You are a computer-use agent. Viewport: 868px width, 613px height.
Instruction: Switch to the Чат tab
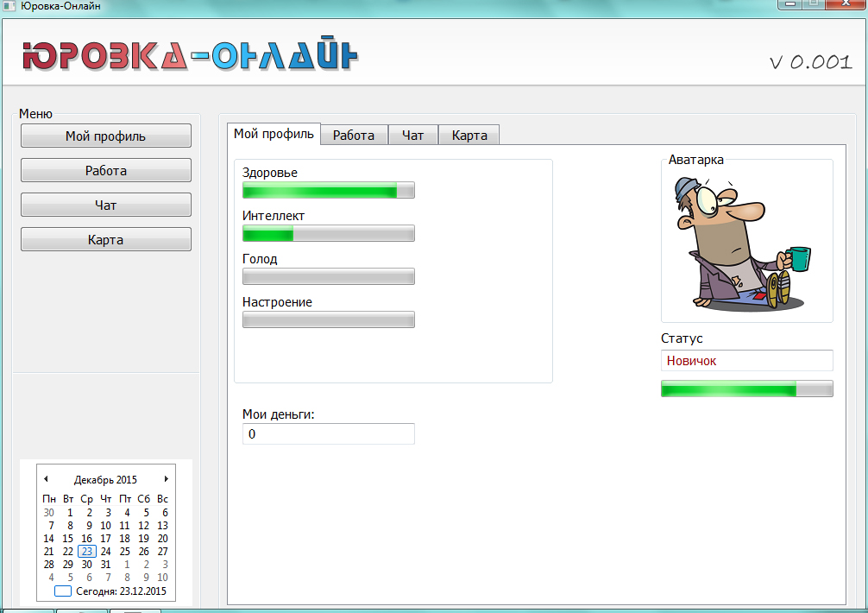[x=413, y=136]
